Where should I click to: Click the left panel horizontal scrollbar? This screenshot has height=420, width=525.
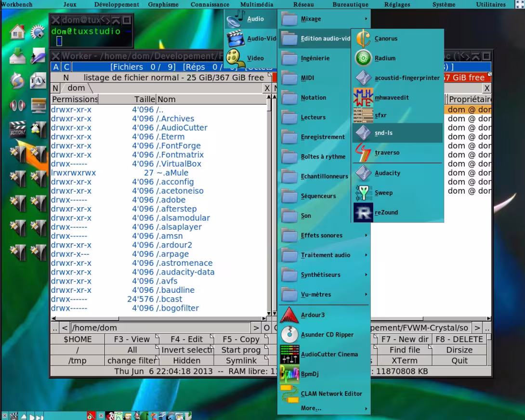[x=159, y=318]
